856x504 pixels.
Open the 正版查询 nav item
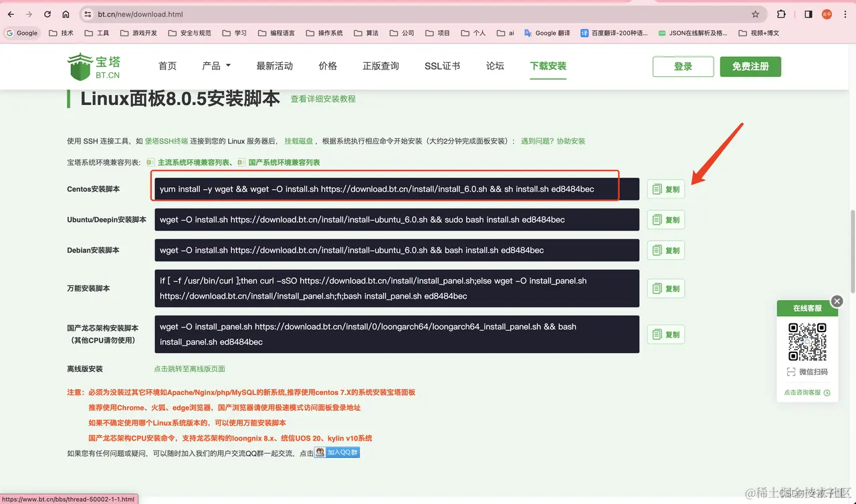[x=381, y=66]
